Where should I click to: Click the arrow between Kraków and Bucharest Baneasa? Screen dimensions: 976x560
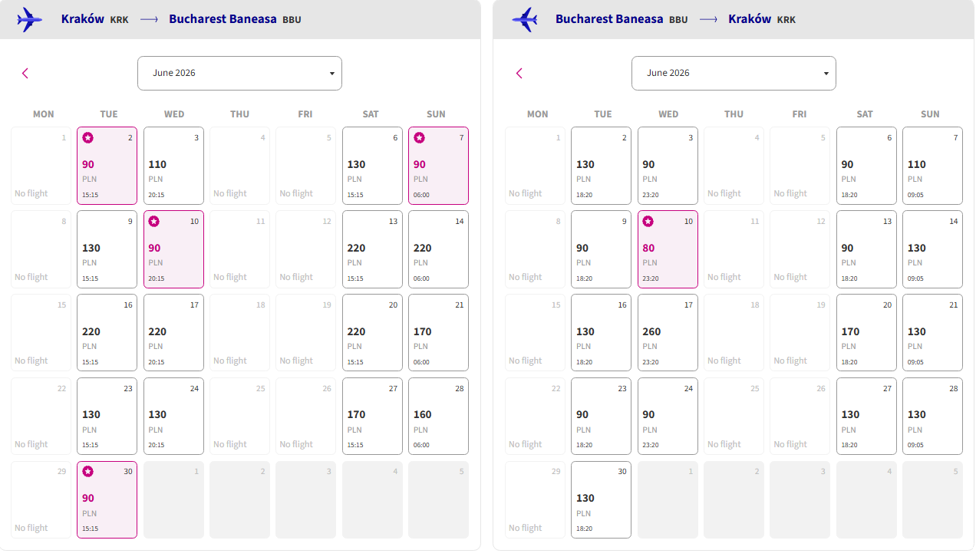149,19
